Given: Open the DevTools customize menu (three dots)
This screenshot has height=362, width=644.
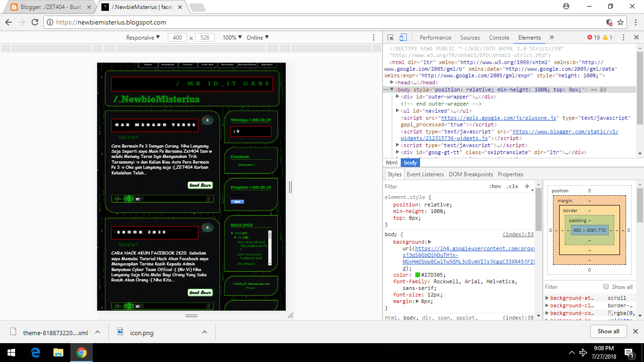Looking at the screenshot, I should coord(623,38).
